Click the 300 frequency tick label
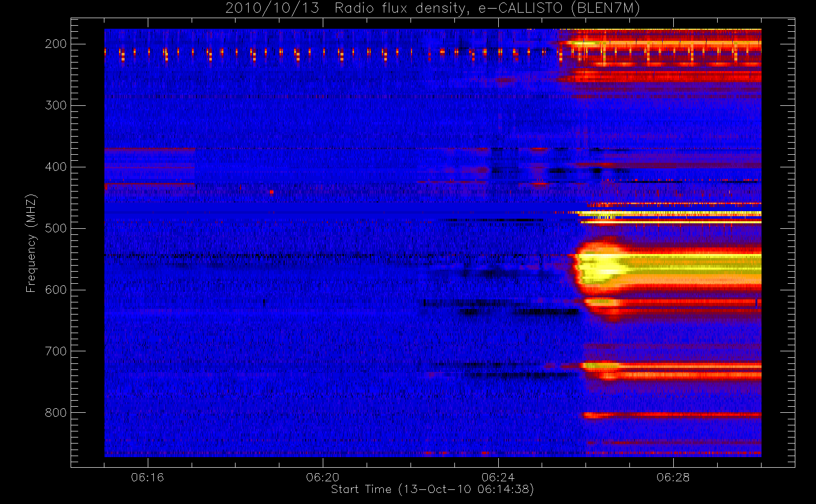The image size is (816, 504). pos(55,105)
